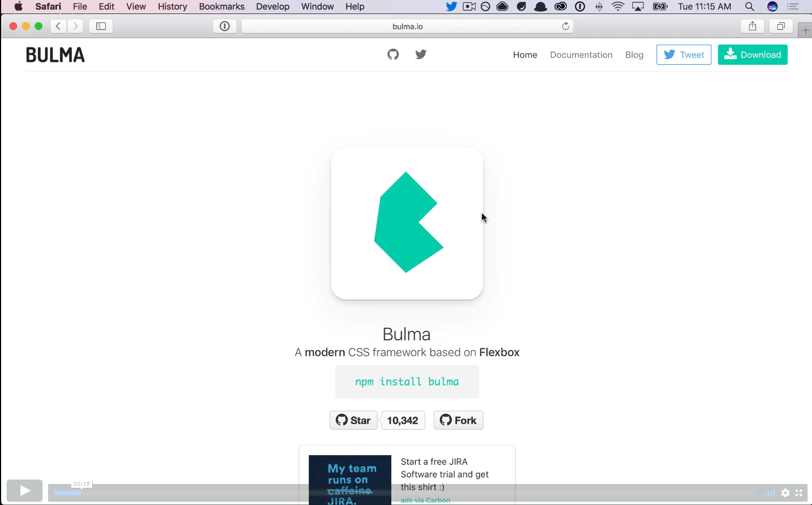The width and height of the screenshot is (812, 505).
Task: Click the ads via Carbon link
Action: 426,500
